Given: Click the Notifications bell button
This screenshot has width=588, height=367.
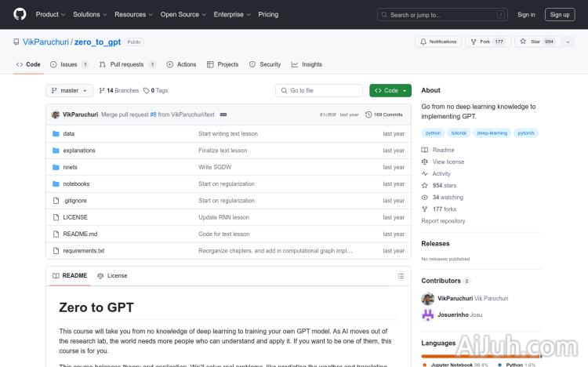Looking at the screenshot, I should [438, 42].
